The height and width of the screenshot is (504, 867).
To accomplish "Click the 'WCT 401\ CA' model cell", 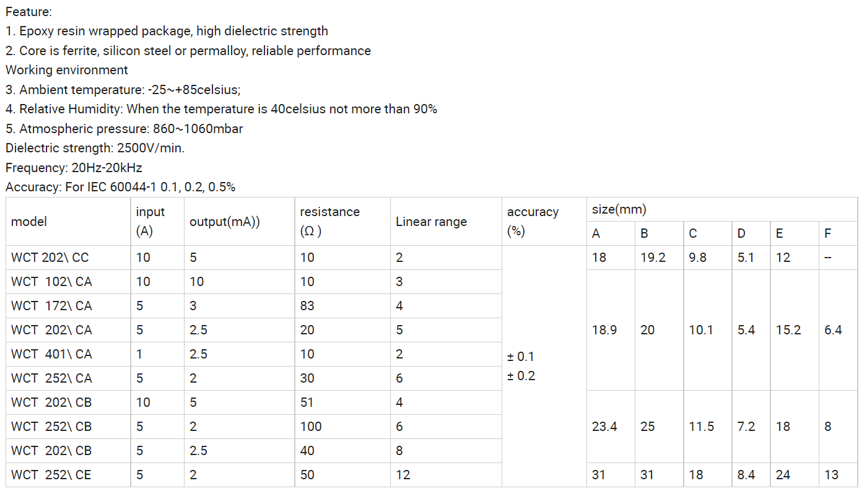I will pos(68,354).
